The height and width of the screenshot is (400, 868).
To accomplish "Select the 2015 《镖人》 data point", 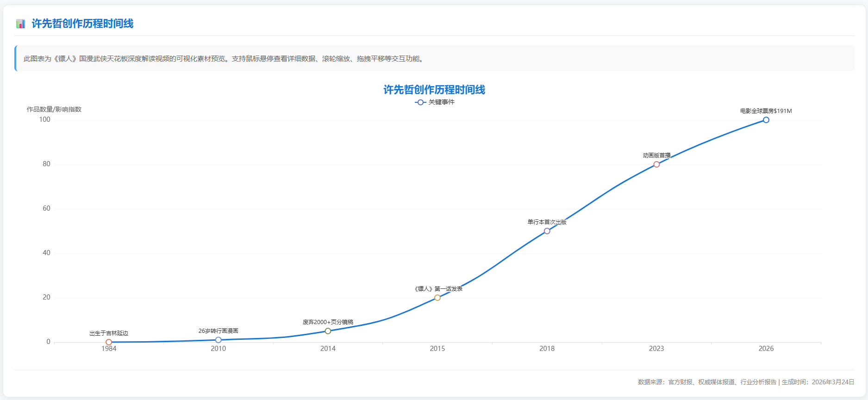I will (437, 298).
